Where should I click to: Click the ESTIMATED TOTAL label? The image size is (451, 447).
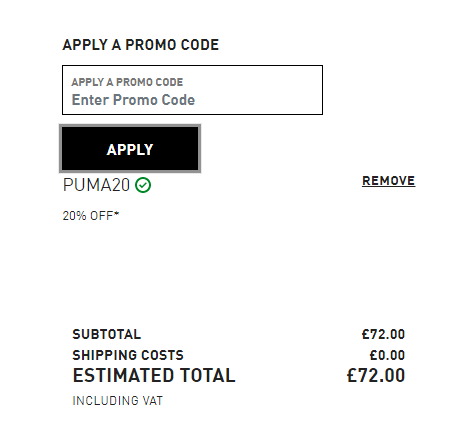pyautogui.click(x=154, y=375)
